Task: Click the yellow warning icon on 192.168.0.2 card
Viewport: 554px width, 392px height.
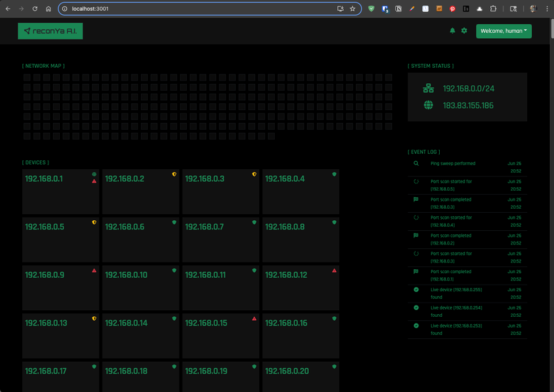Action: 174,175
